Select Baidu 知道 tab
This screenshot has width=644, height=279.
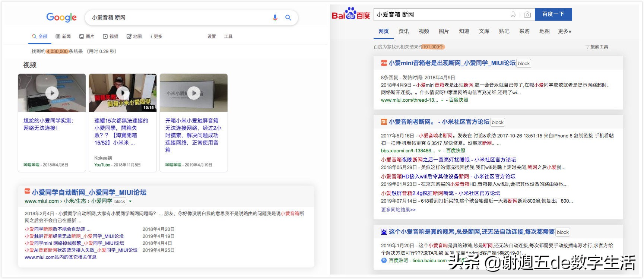pos(464,31)
